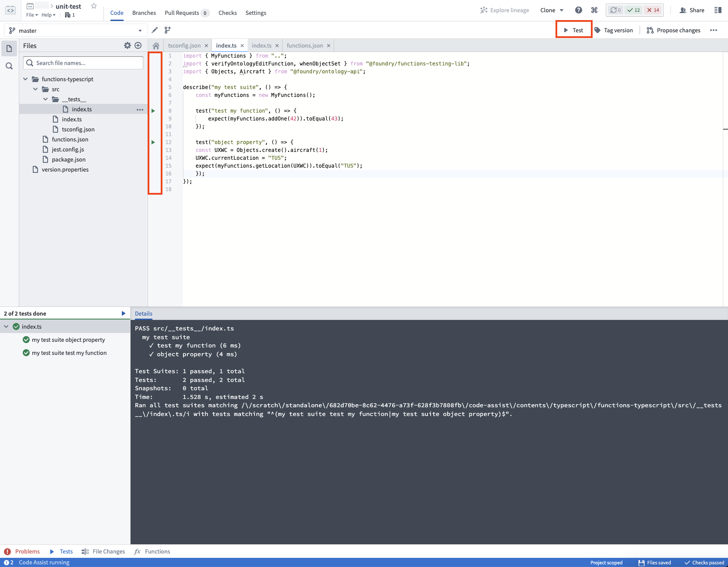
Task: Click the Share button
Action: [x=692, y=10]
